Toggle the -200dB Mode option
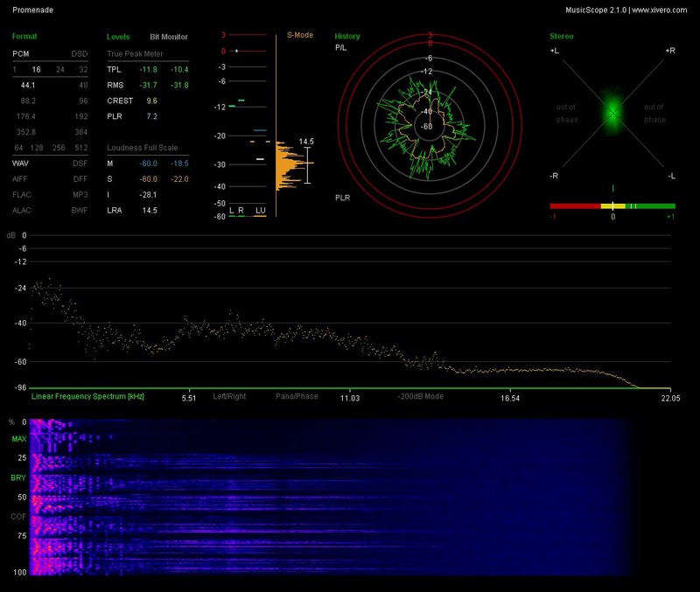The image size is (700, 592). pyautogui.click(x=420, y=396)
